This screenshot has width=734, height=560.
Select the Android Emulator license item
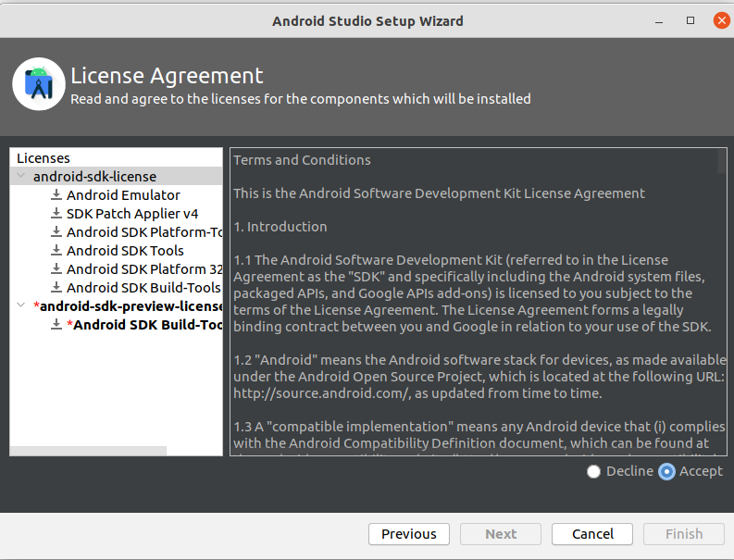coord(123,195)
